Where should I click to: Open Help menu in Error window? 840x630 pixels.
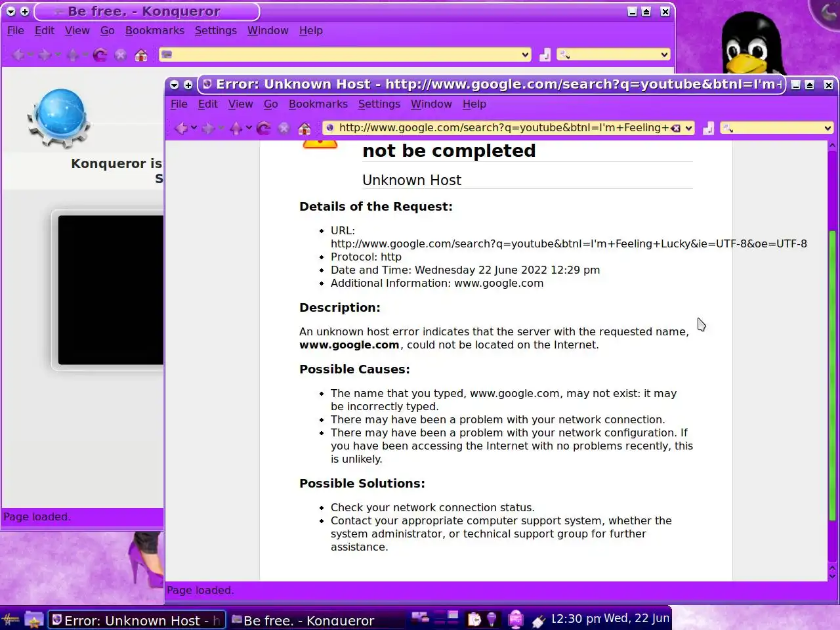[x=474, y=104]
